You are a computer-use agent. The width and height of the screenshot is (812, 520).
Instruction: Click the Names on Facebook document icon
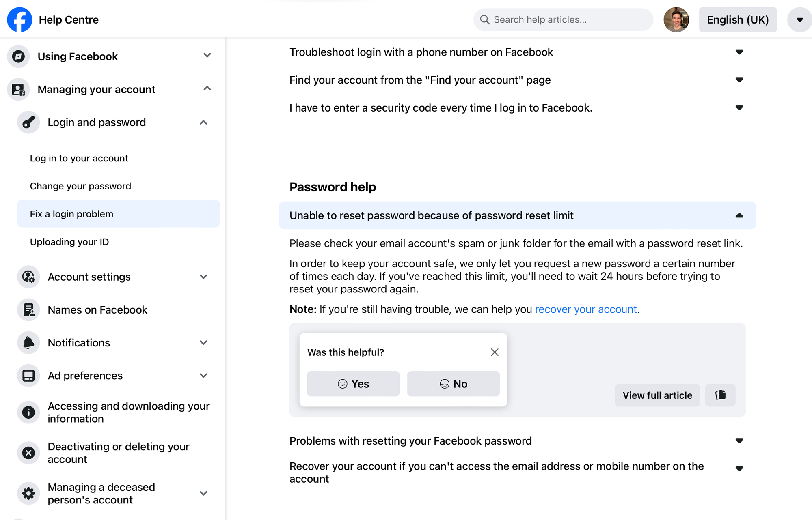tap(28, 310)
